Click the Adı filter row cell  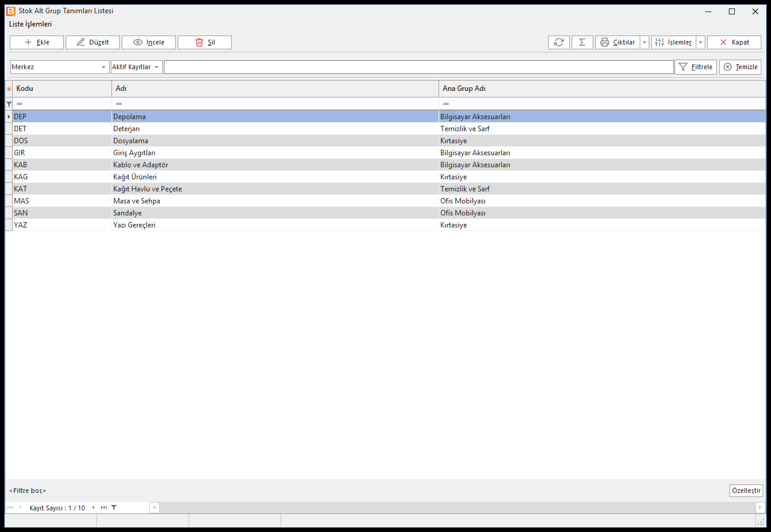[275, 104]
